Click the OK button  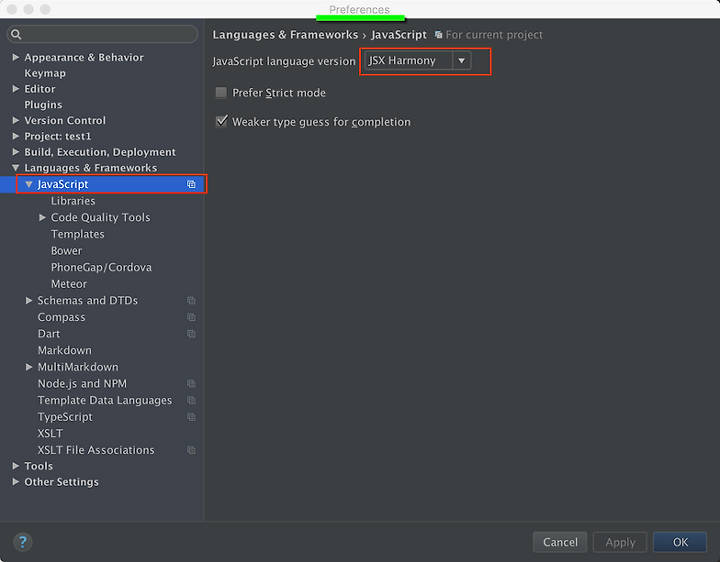point(680,542)
